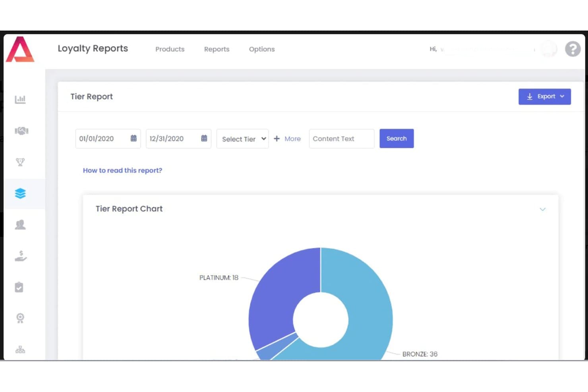Open the hand holding dollar sidebar icon
588x392 pixels.
click(x=21, y=256)
